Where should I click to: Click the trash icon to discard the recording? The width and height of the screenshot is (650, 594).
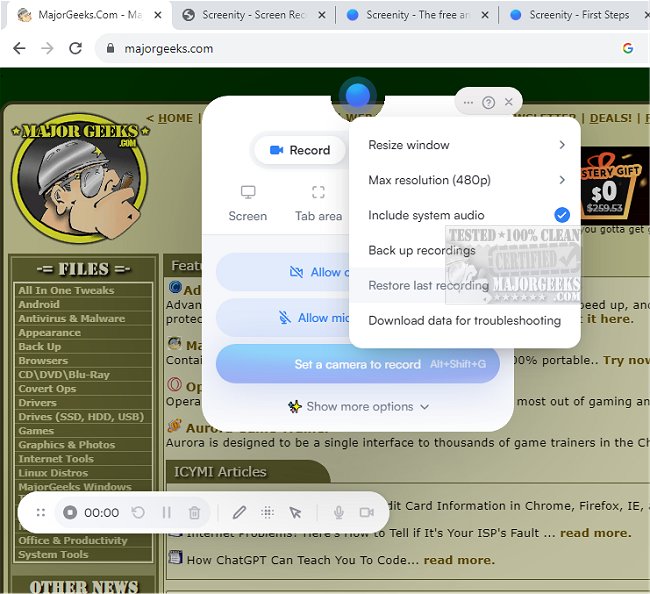pyautogui.click(x=194, y=513)
